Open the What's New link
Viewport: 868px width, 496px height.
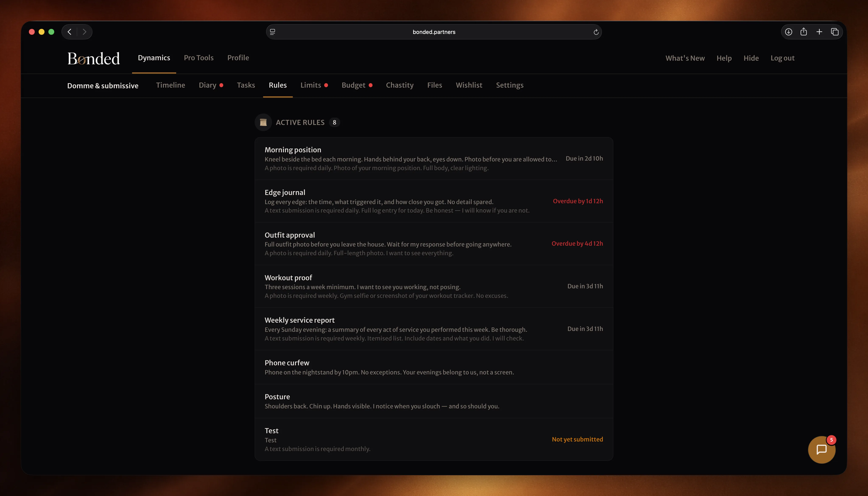coord(685,58)
